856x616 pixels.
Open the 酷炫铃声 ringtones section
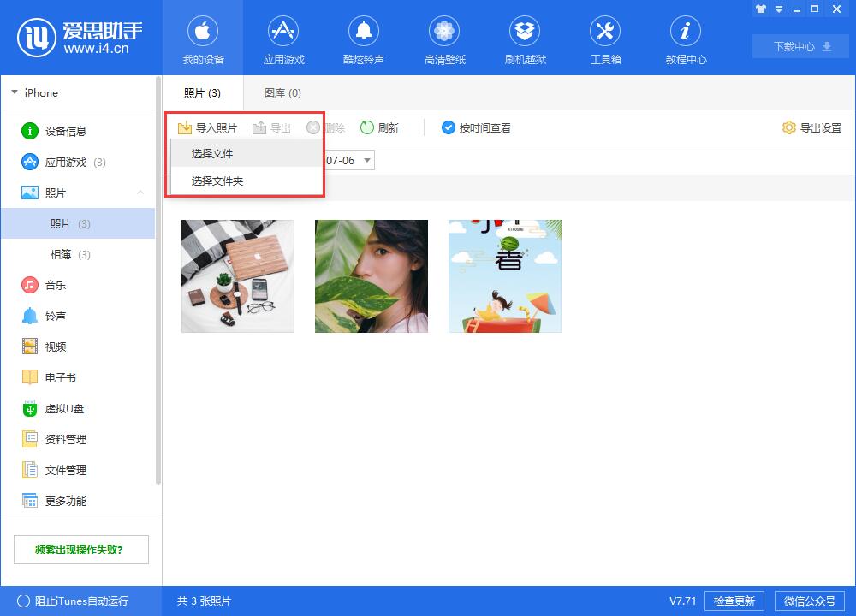364,38
